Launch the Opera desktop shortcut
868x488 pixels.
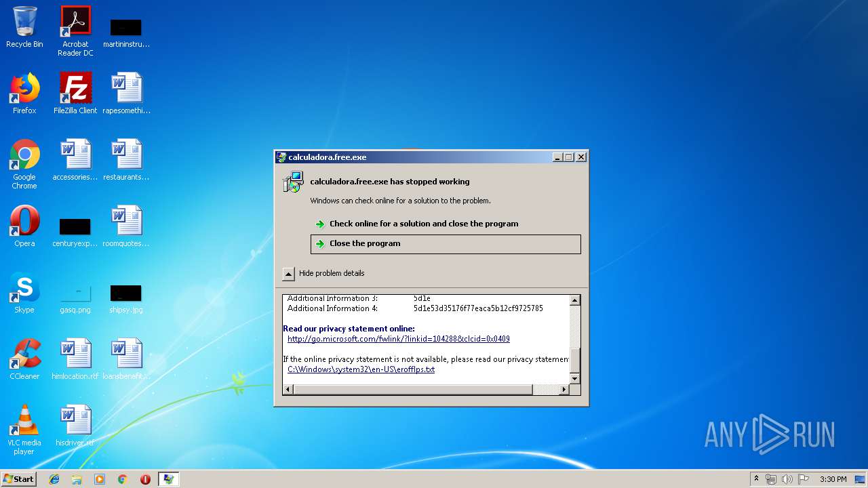point(24,226)
